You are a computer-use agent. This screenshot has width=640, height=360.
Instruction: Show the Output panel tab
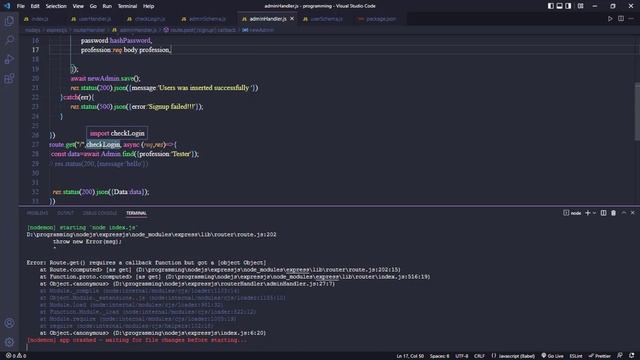(65, 213)
